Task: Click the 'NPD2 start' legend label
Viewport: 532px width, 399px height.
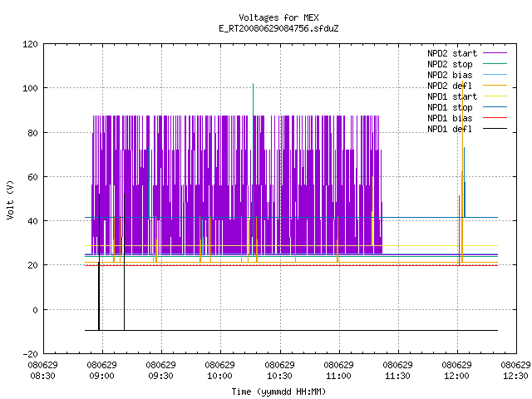Action: tap(452, 53)
